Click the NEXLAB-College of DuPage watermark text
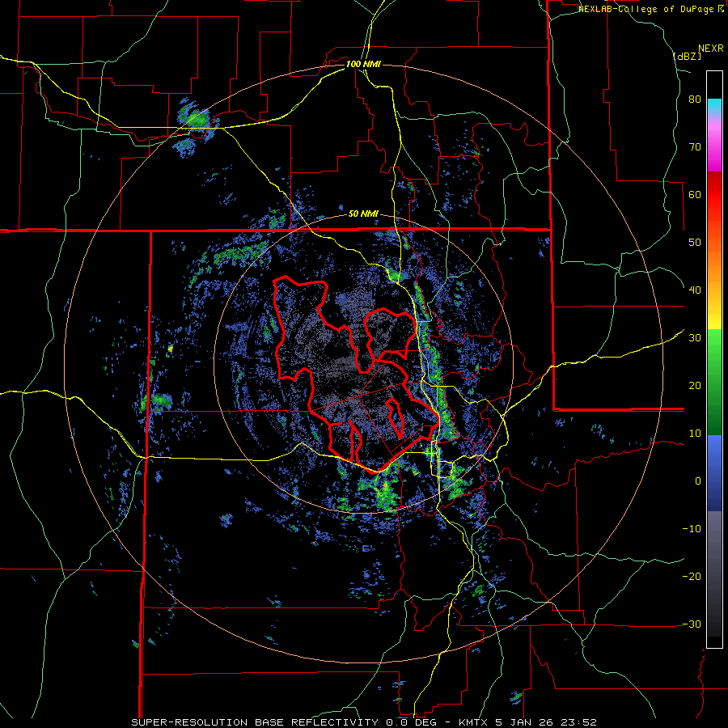728x728 pixels. click(650, 9)
